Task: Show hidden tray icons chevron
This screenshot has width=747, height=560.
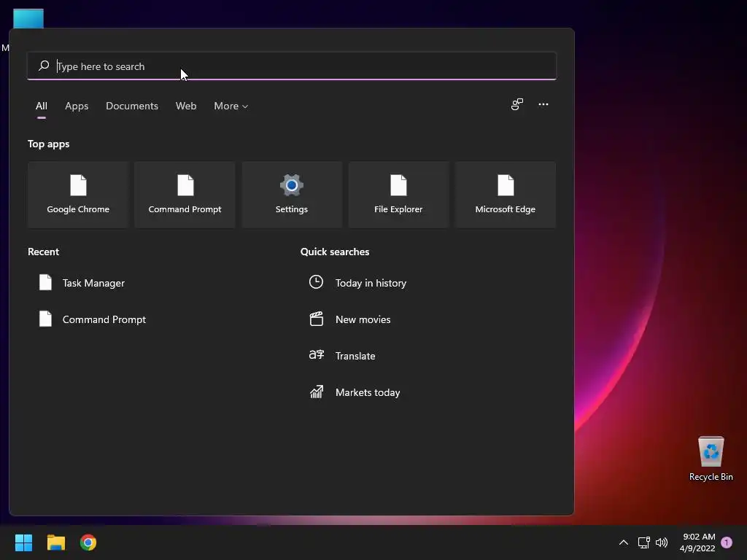Action: 623,542
